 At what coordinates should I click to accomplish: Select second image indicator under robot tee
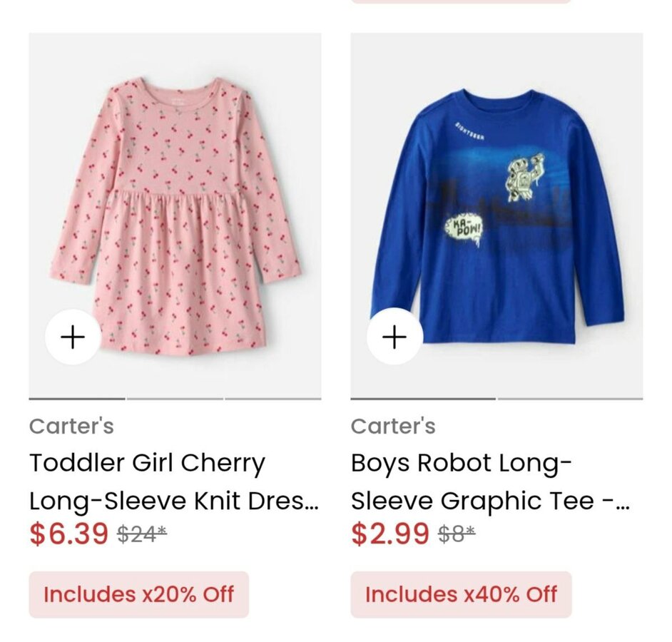pyautogui.click(x=570, y=399)
